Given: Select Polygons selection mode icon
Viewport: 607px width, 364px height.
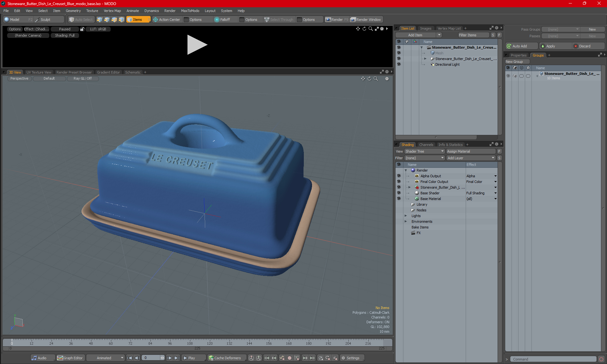Looking at the screenshot, I should pyautogui.click(x=114, y=20).
